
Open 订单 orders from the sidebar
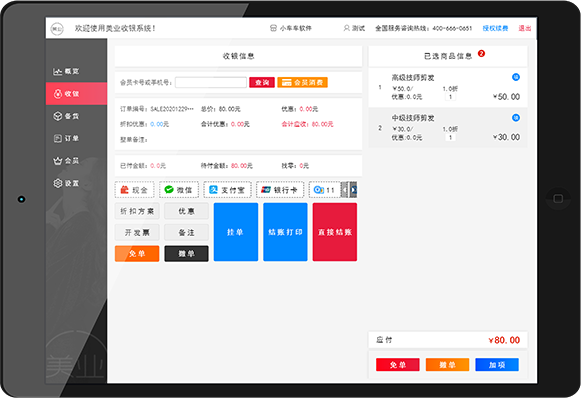coord(76,138)
